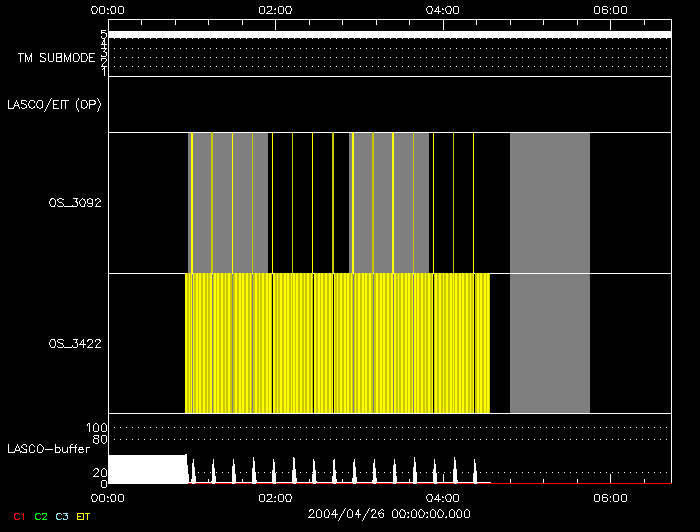The width and height of the screenshot is (700, 532).
Task: Select the OS_3422 row label
Action: pos(75,344)
